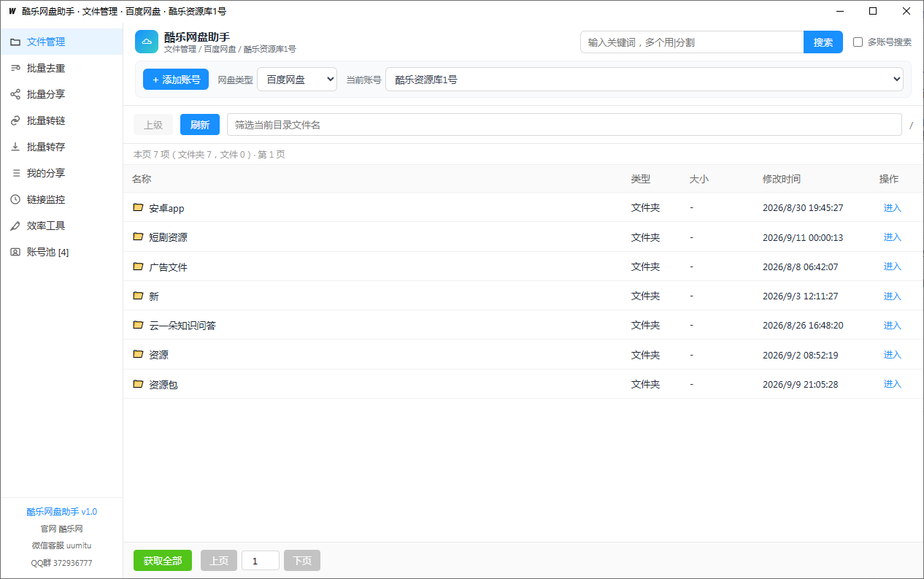Image resolution: width=924 pixels, height=579 pixels.
Task: Click the folder icon beside 文件管理
Action: (15, 42)
